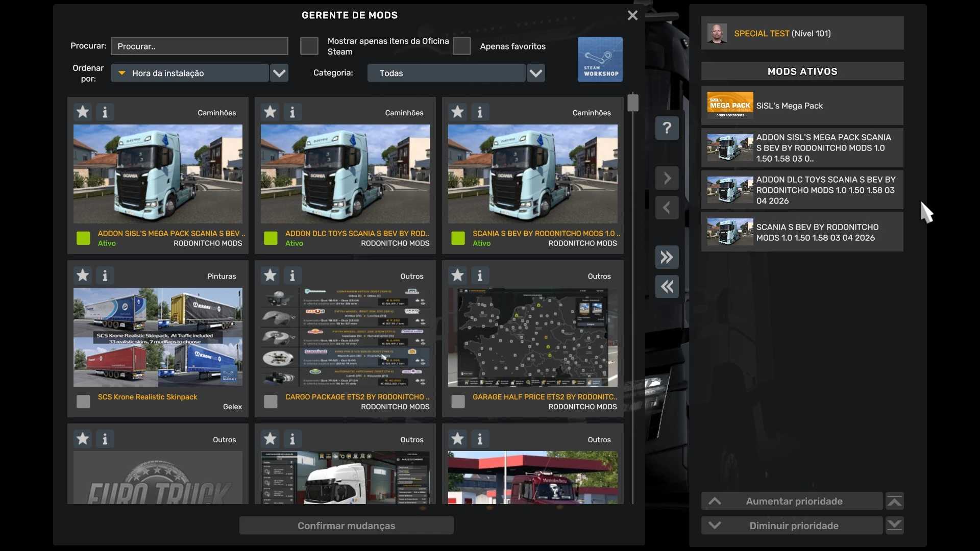Activate the GARAGE HALF PRICE mod checkbox
This screenshot has height=551, width=980.
(458, 402)
